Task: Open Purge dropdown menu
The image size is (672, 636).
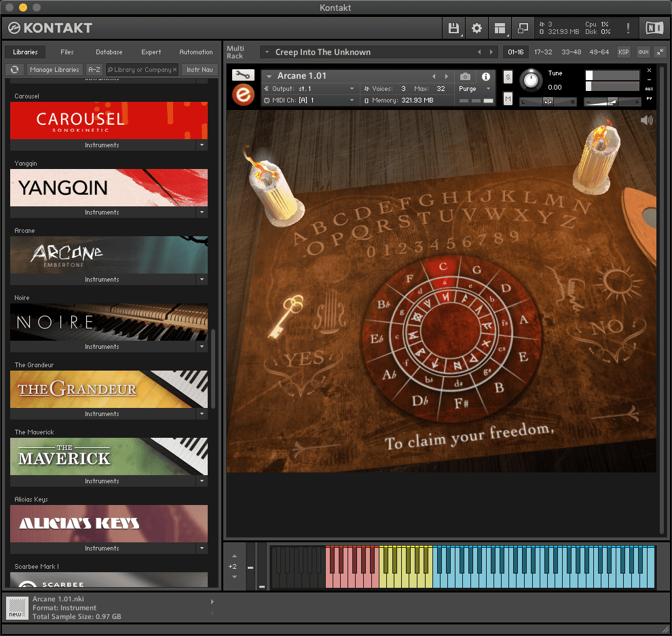Action: pyautogui.click(x=474, y=89)
